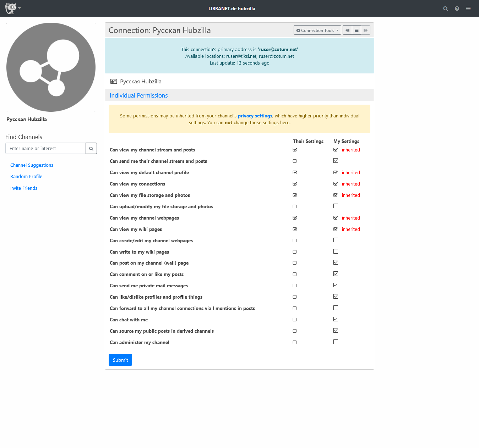Click Their Settings check for view channel stream
479x448 pixels.
pos(295,150)
